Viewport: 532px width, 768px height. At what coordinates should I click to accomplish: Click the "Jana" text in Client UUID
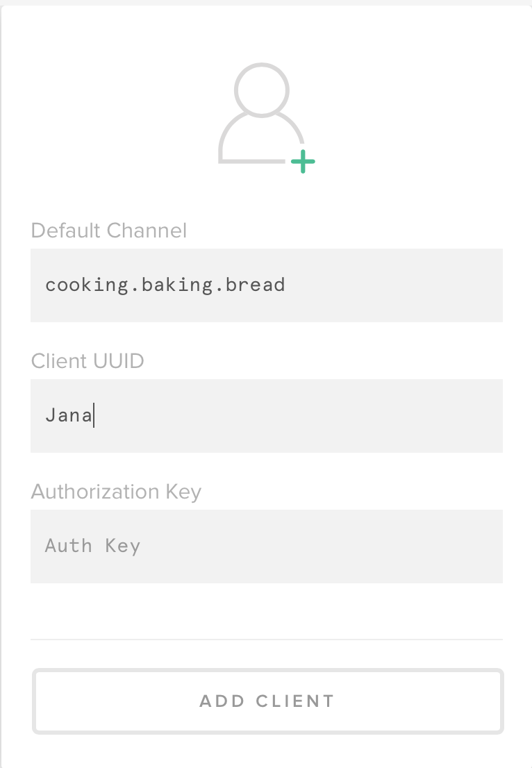68,416
